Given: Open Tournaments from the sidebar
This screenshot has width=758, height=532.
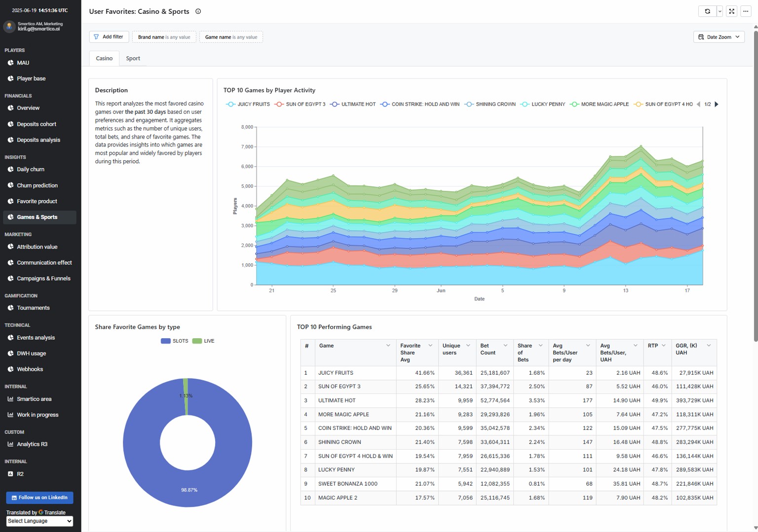Looking at the screenshot, I should [33, 308].
